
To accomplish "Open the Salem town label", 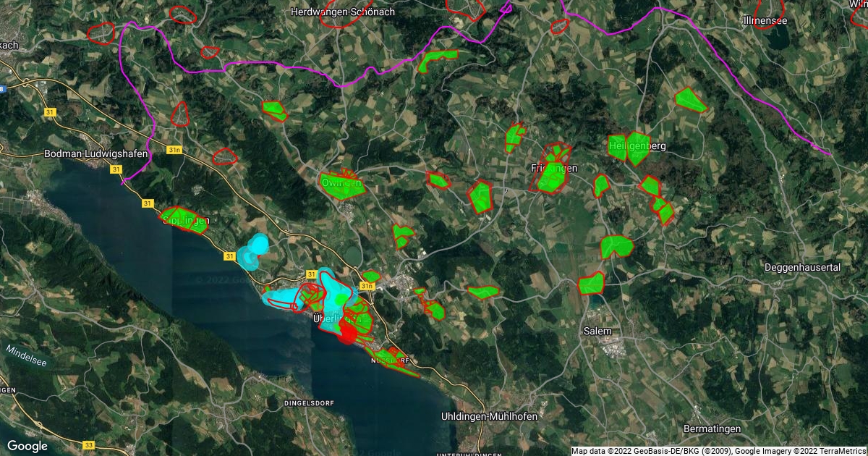I will tap(597, 331).
